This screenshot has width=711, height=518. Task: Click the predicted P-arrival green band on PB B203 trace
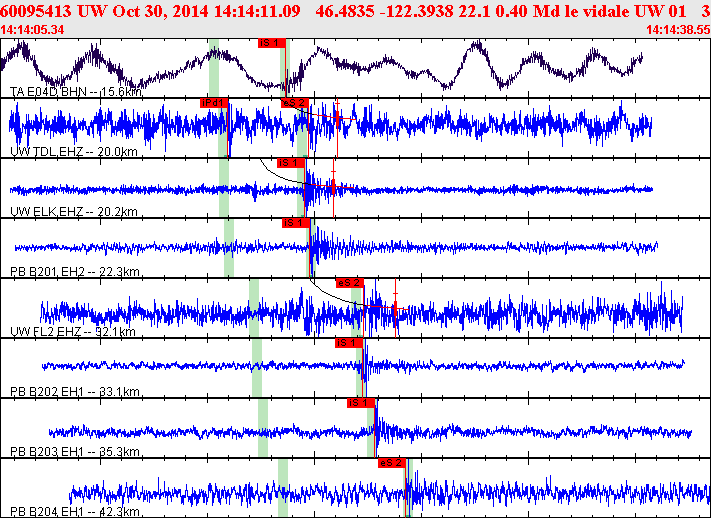tap(263, 428)
